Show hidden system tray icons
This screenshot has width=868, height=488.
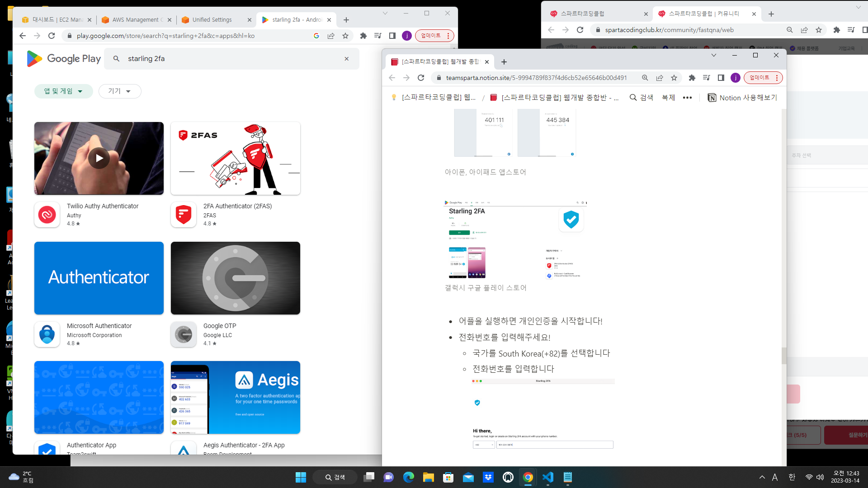click(x=762, y=477)
